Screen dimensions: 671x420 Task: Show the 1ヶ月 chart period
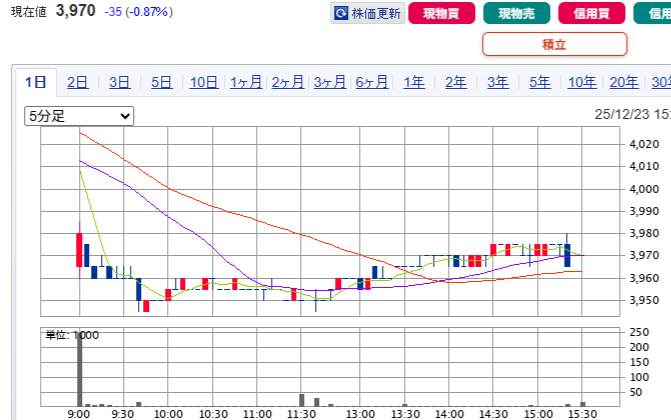tap(246, 83)
